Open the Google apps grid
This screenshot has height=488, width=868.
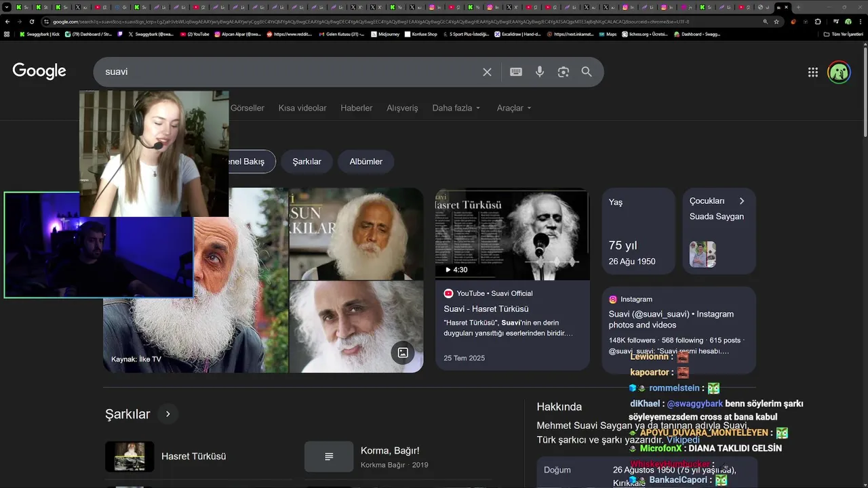tap(813, 73)
